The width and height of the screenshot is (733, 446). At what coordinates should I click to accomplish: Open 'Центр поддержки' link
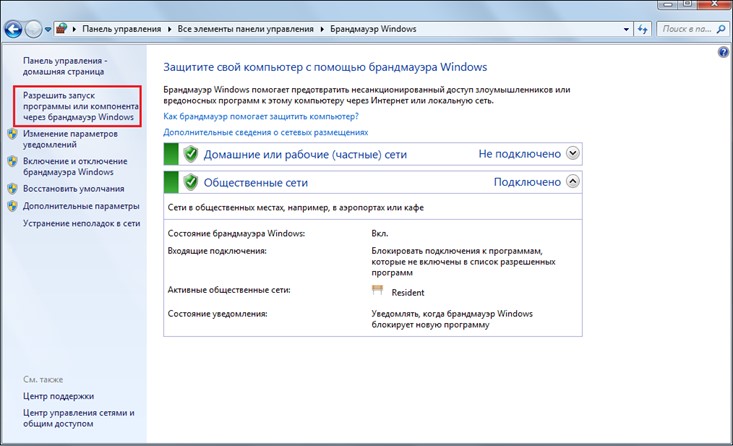[58, 396]
